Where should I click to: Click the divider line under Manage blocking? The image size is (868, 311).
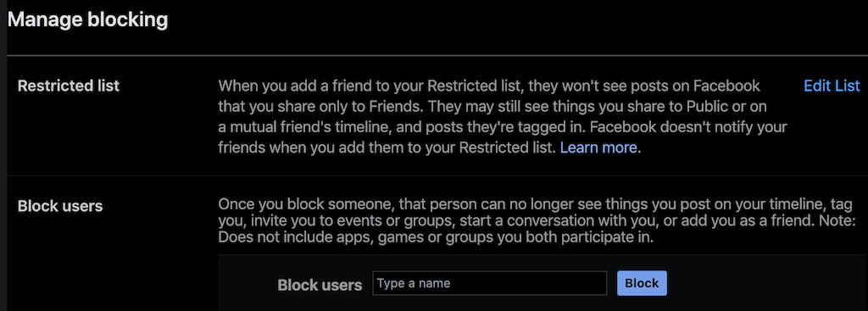click(437, 55)
